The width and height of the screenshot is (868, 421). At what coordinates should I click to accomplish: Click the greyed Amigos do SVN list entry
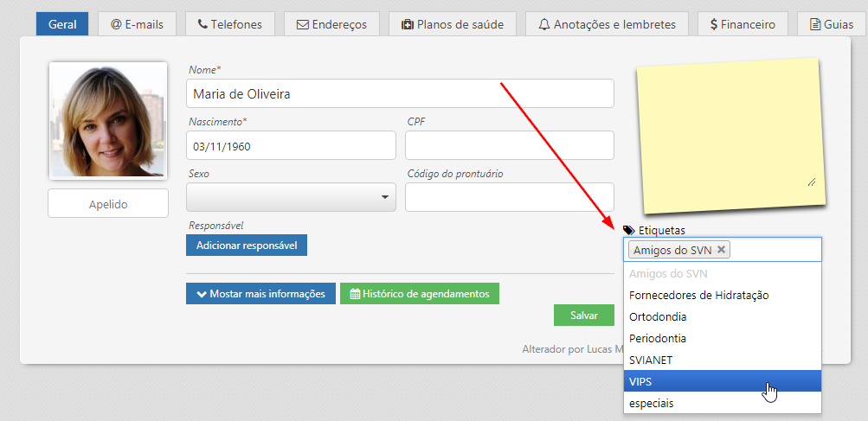(x=722, y=274)
